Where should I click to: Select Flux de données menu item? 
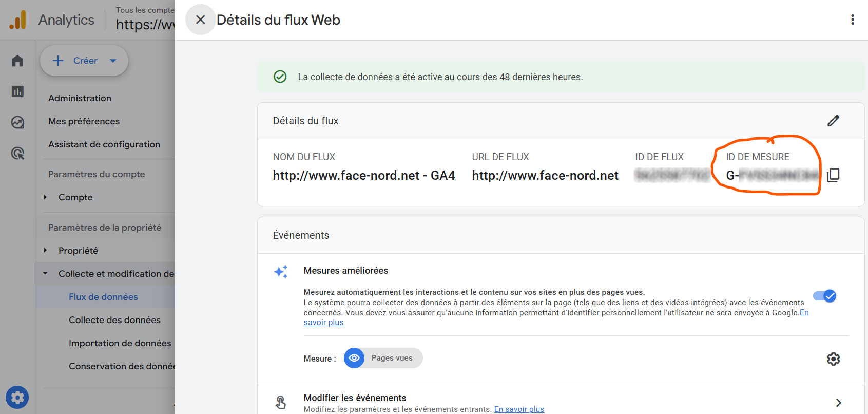(x=103, y=297)
